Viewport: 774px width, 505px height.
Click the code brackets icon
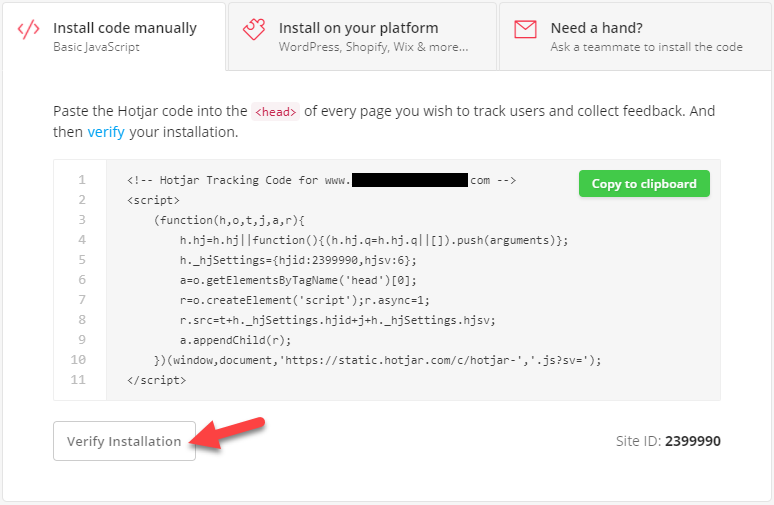[29, 30]
